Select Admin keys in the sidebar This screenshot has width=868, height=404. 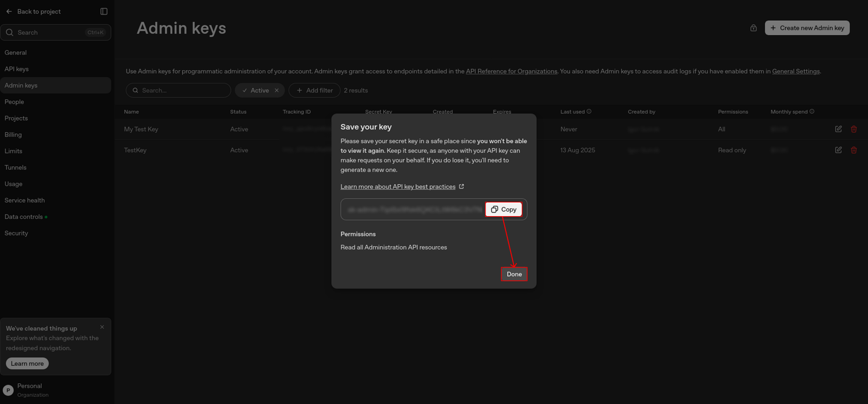click(56, 85)
